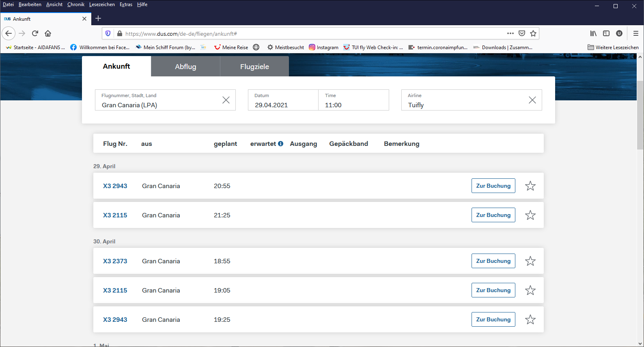Image resolution: width=644 pixels, height=347 pixels.
Task: Open the Datum date picker field
Action: pyautogui.click(x=283, y=100)
